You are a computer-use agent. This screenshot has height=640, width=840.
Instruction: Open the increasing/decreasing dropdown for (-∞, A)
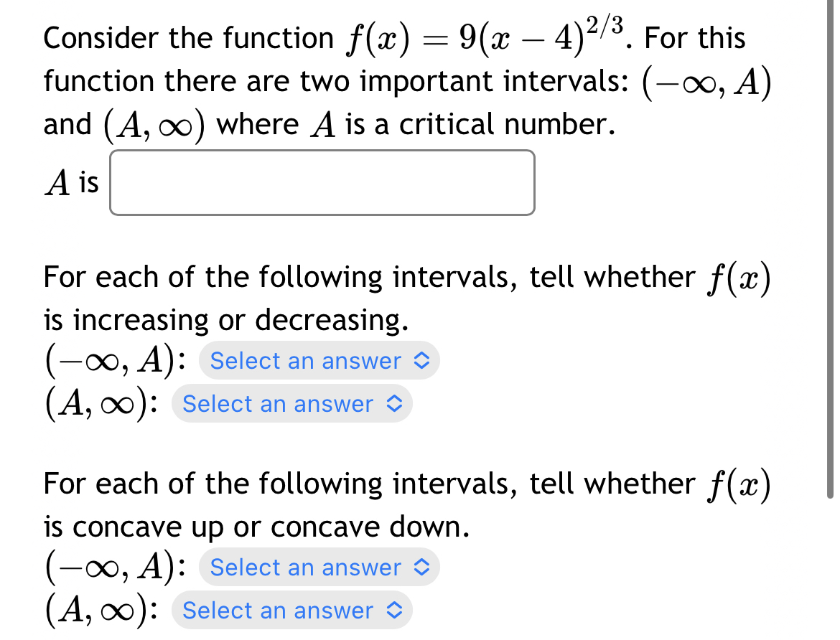point(319,361)
